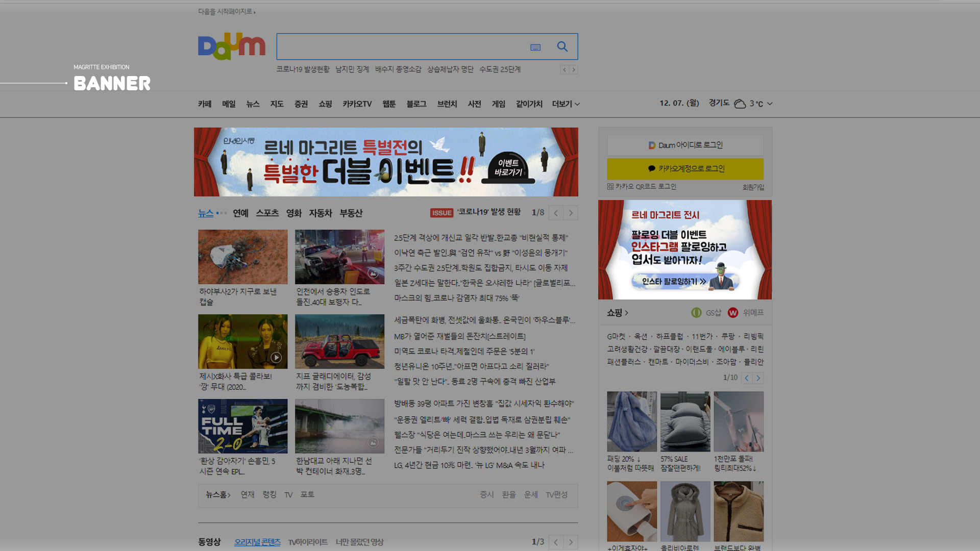Click the 뉴스홈 link
Viewport: 980px width, 551px height.
[x=218, y=495]
